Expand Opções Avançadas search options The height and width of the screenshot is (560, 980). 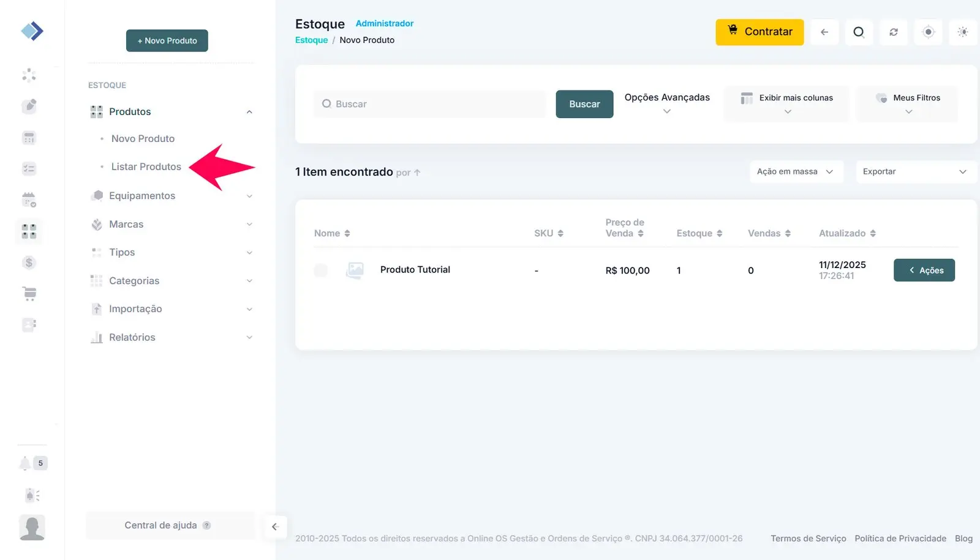(666, 103)
